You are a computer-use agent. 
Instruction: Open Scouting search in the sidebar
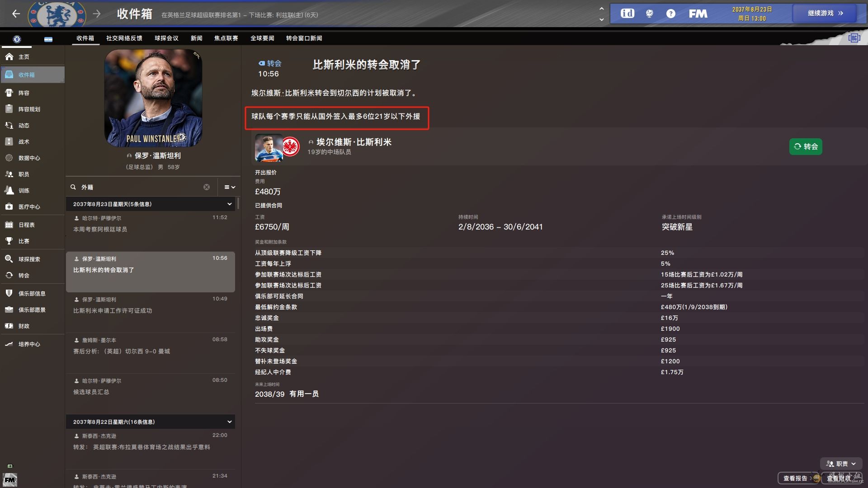(x=29, y=259)
